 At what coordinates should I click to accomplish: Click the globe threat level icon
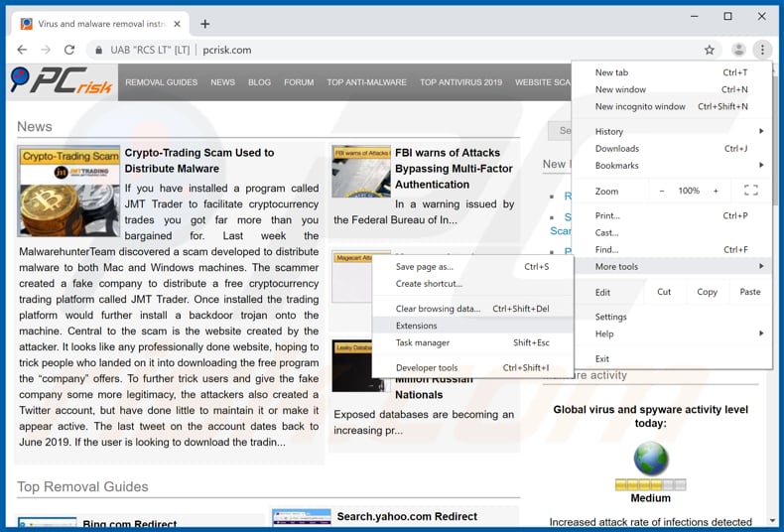pos(650,459)
